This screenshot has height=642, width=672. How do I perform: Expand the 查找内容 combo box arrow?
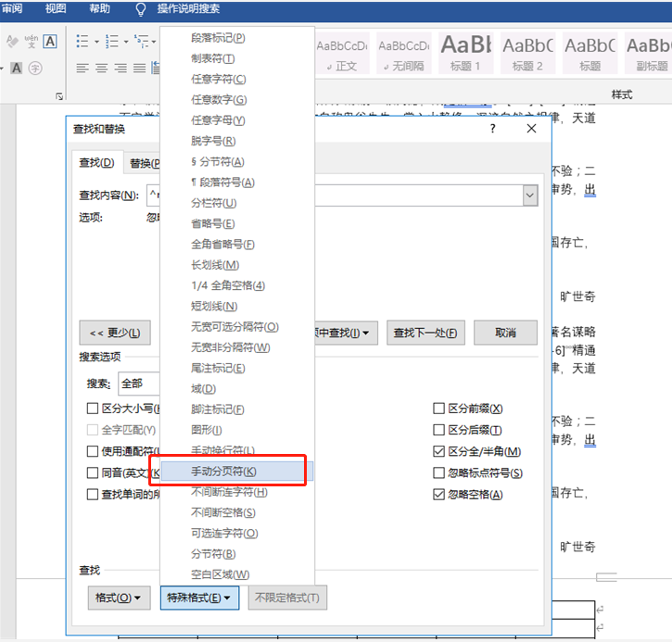tap(530, 195)
